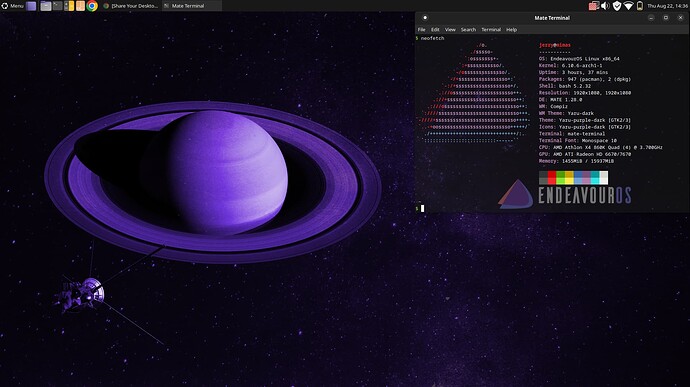Open the Edit menu in Mate Terminal
The width and height of the screenshot is (690, 387).
point(435,29)
